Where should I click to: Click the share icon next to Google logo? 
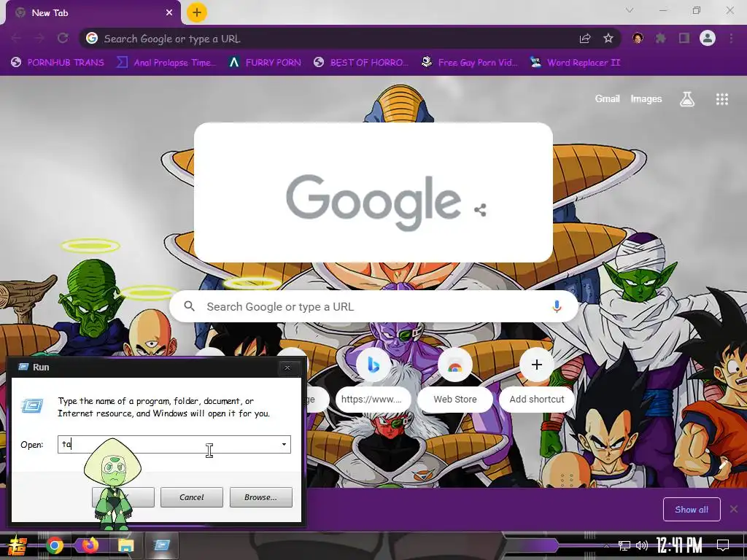coord(480,210)
